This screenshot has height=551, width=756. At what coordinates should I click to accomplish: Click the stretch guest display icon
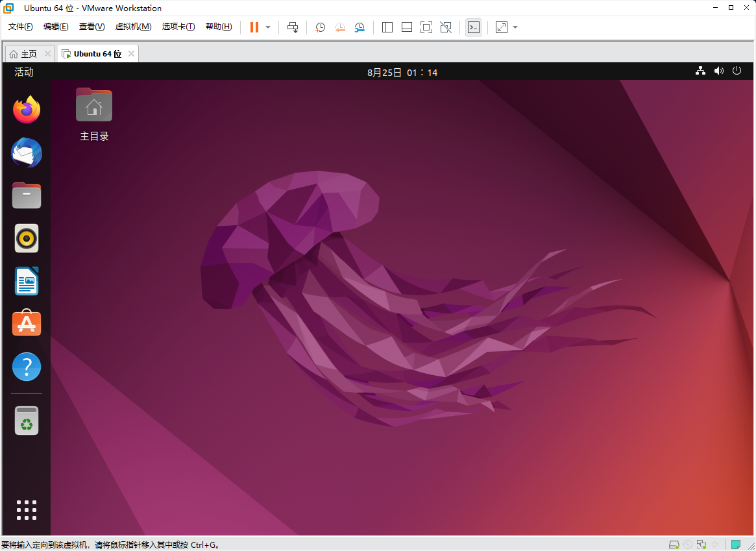[502, 27]
